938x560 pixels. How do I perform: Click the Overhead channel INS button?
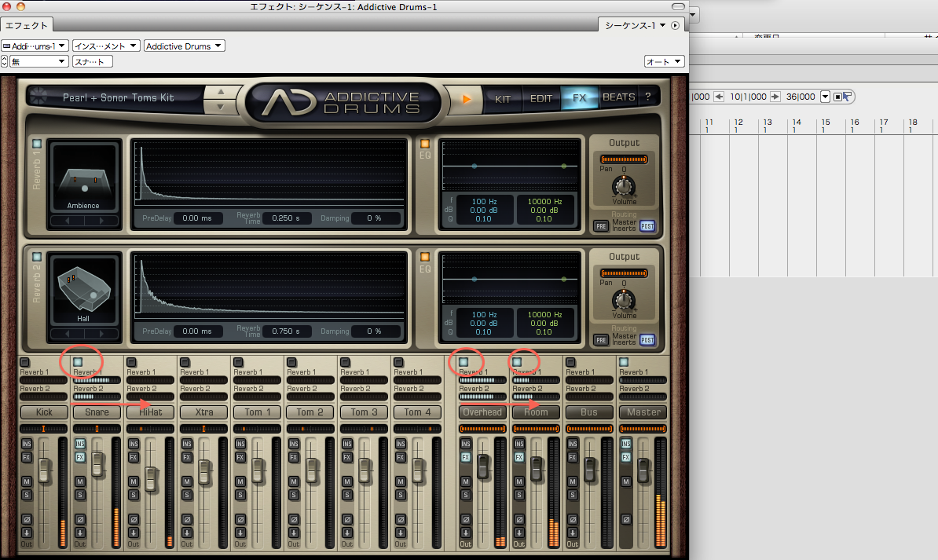click(x=466, y=444)
